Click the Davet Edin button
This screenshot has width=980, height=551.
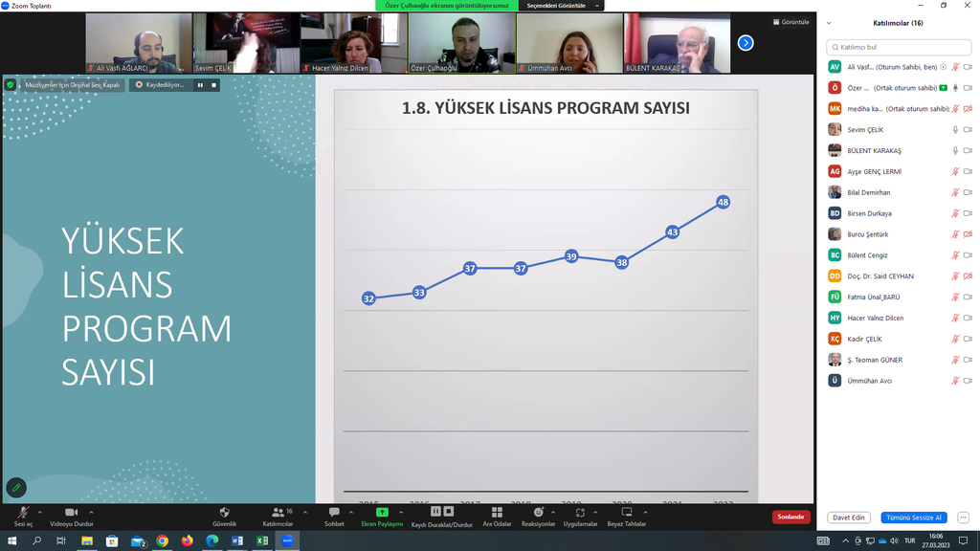848,518
